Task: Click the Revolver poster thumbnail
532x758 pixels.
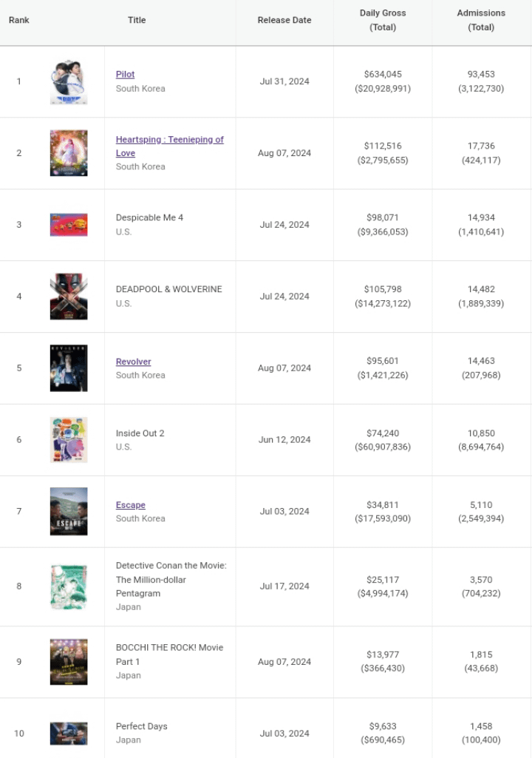Action: click(69, 368)
